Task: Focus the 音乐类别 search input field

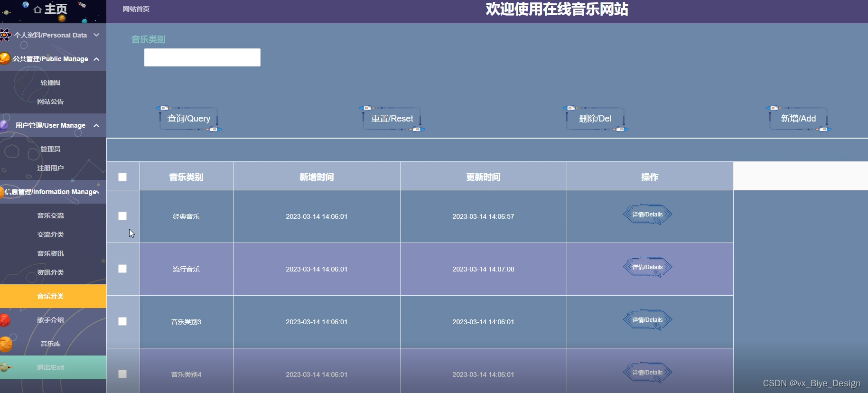Action: pyautogui.click(x=202, y=57)
